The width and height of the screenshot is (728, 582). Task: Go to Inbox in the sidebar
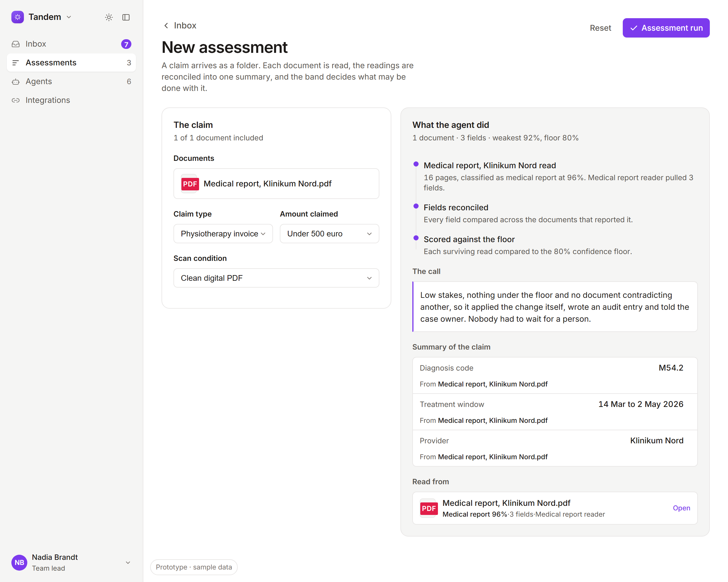(71, 44)
